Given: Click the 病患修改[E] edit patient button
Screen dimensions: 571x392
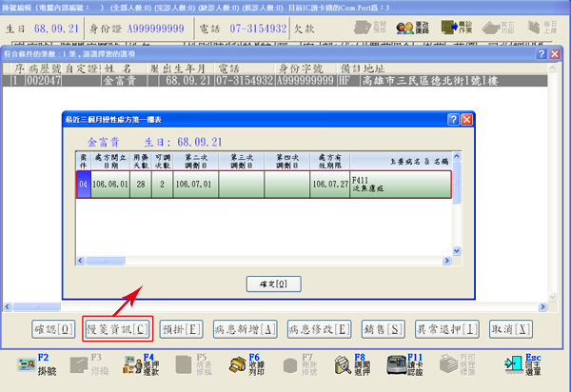Looking at the screenshot, I should click(x=316, y=328).
